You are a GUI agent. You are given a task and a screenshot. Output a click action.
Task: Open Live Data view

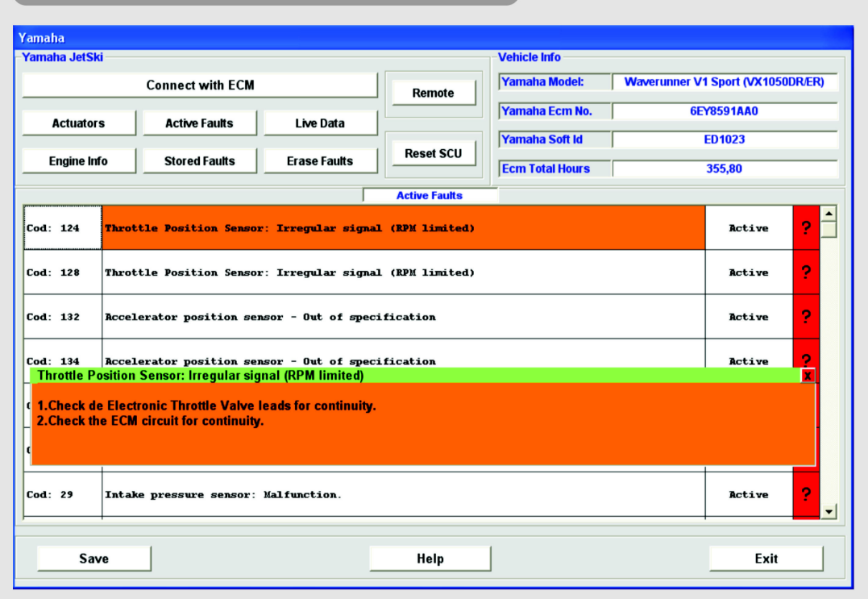point(320,123)
